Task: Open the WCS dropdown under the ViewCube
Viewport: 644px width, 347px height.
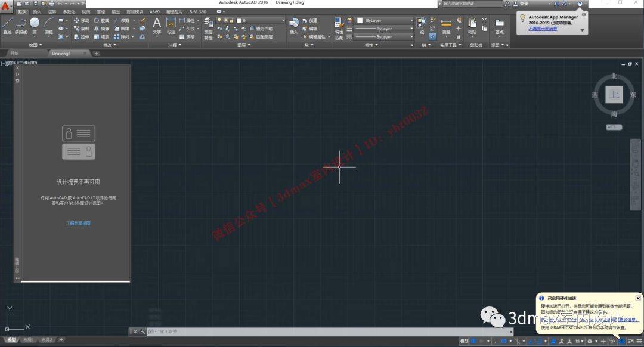Action: (614, 126)
